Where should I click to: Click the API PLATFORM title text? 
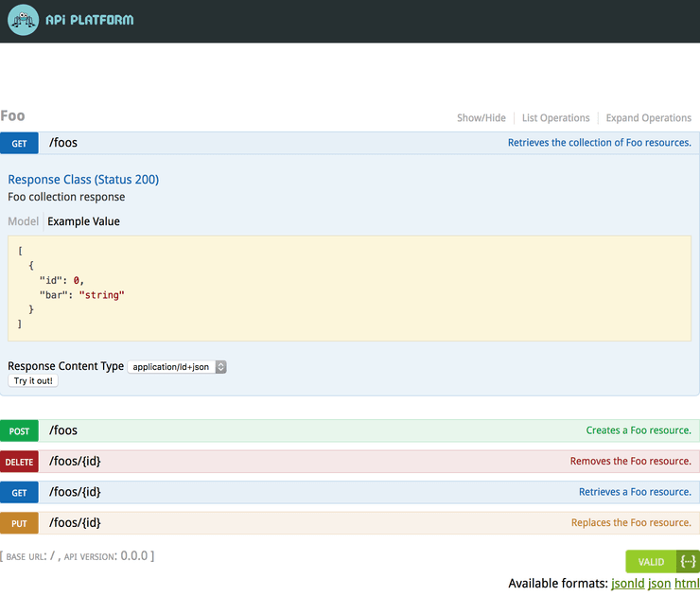pos(89,20)
